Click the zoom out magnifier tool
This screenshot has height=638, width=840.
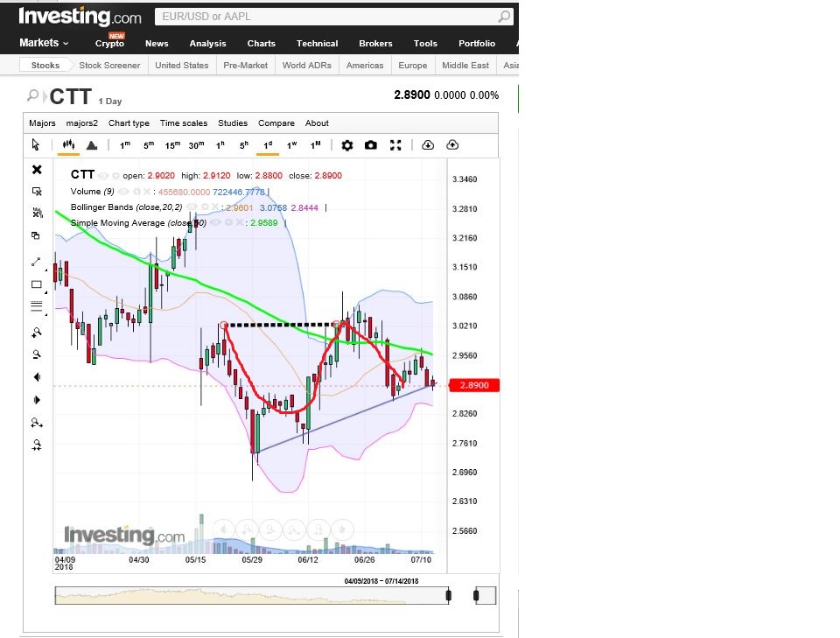[x=37, y=354]
